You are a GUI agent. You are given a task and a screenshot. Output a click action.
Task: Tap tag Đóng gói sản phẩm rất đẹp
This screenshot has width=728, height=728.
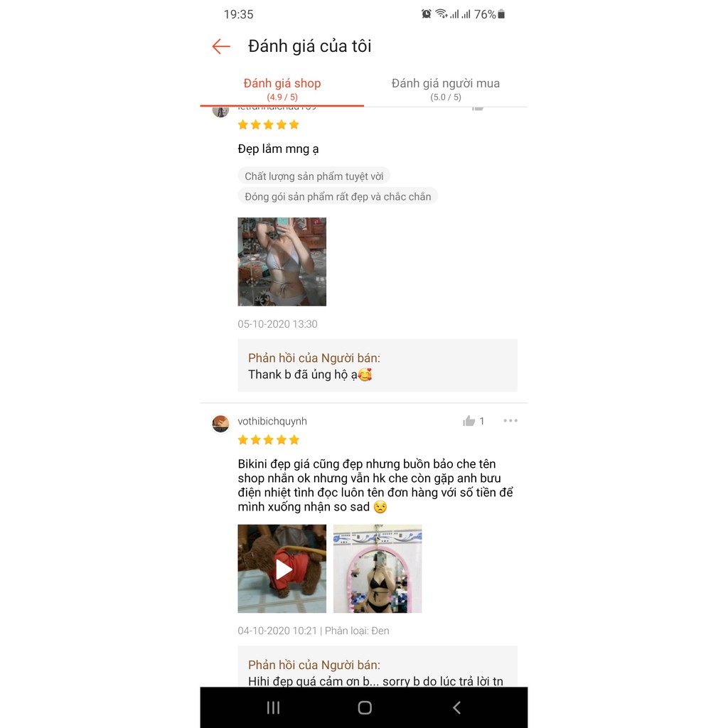tap(338, 196)
